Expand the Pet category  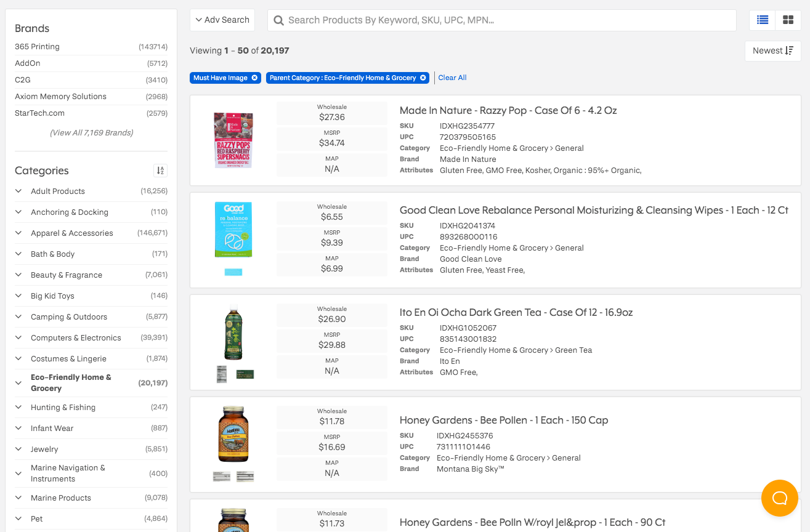pyautogui.click(x=18, y=518)
